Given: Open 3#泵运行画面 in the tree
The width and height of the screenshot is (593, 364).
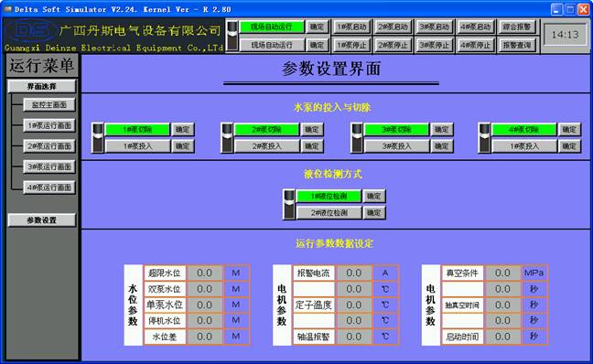Looking at the screenshot, I should (49, 166).
